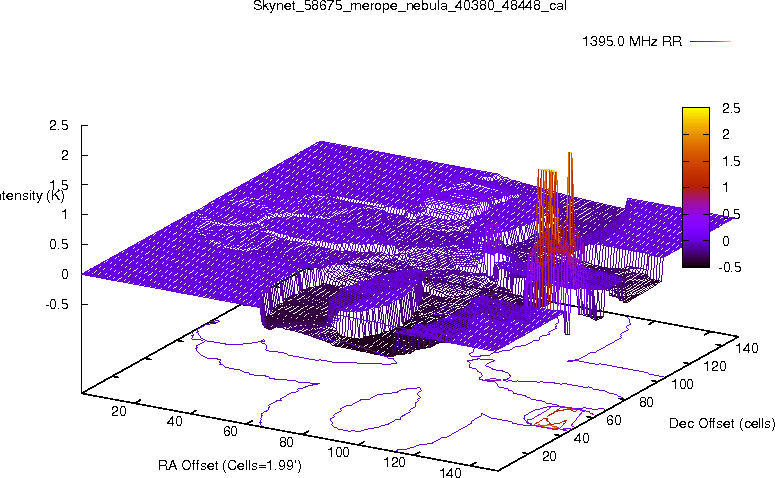The height and width of the screenshot is (478, 775).
Task: Click the 100 tick on the Dec Offset axis
Action: click(x=682, y=384)
